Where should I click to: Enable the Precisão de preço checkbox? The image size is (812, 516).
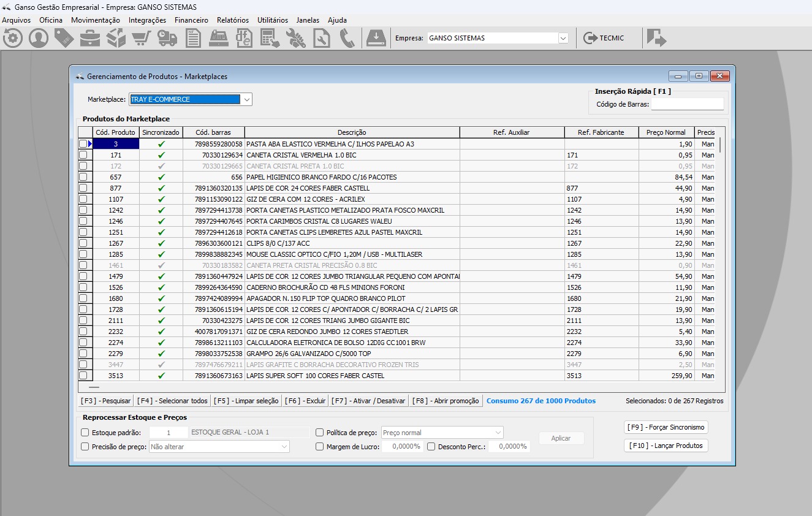tap(85, 447)
